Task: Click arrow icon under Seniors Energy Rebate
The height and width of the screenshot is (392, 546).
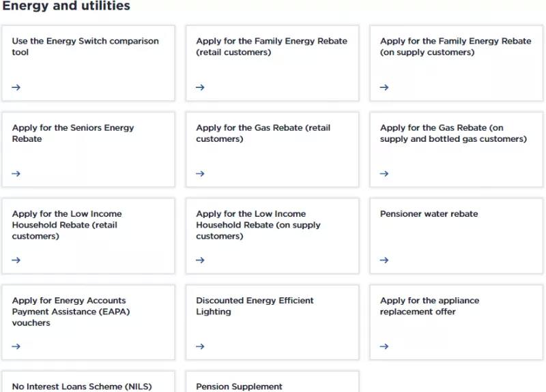Action: pos(16,174)
